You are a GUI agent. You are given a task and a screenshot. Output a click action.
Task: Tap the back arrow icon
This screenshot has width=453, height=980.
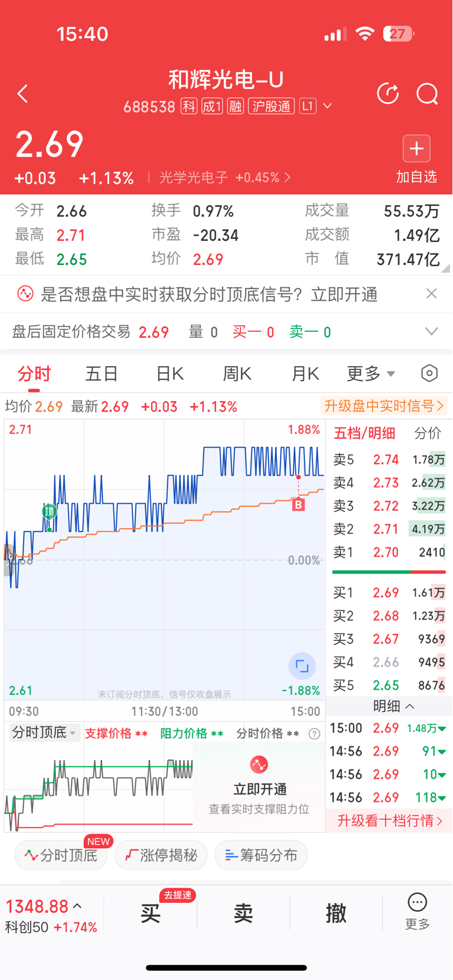tap(22, 94)
